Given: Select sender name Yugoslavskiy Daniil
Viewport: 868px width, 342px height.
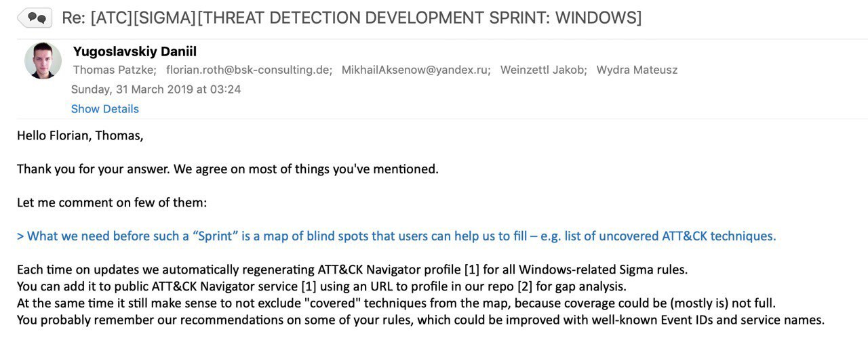Looking at the screenshot, I should coord(134,51).
